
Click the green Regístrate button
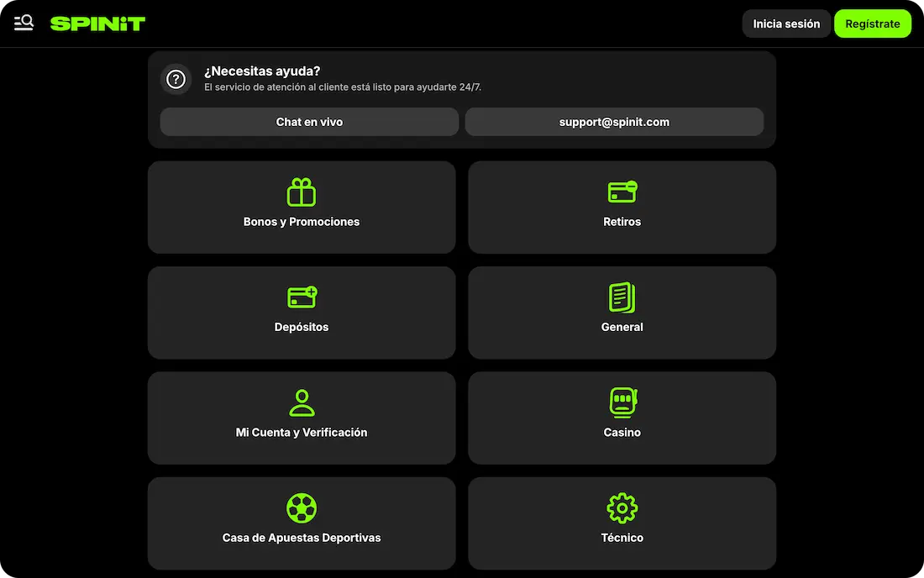tap(872, 24)
